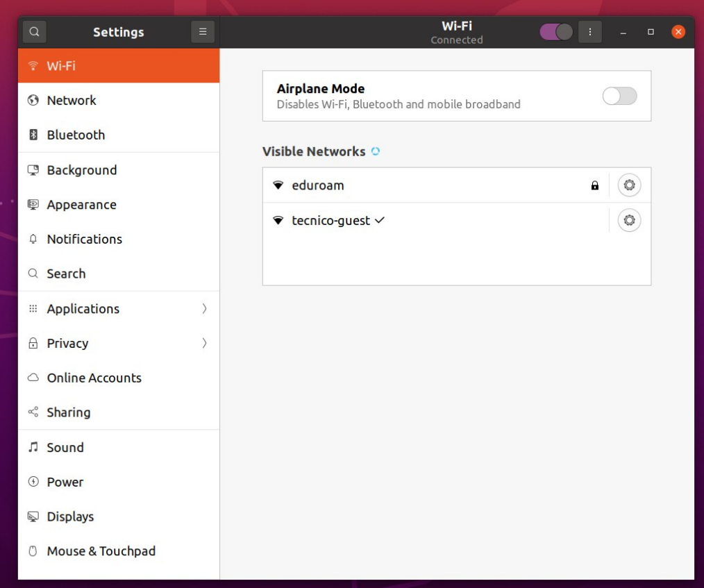Go to the Network settings panel
This screenshot has height=588, width=704.
coord(119,100)
